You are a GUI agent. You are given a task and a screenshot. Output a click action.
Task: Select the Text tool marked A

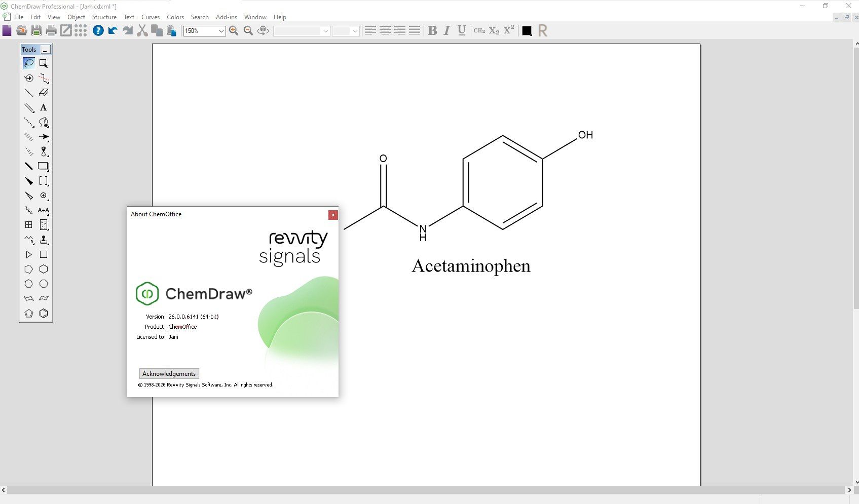point(44,107)
